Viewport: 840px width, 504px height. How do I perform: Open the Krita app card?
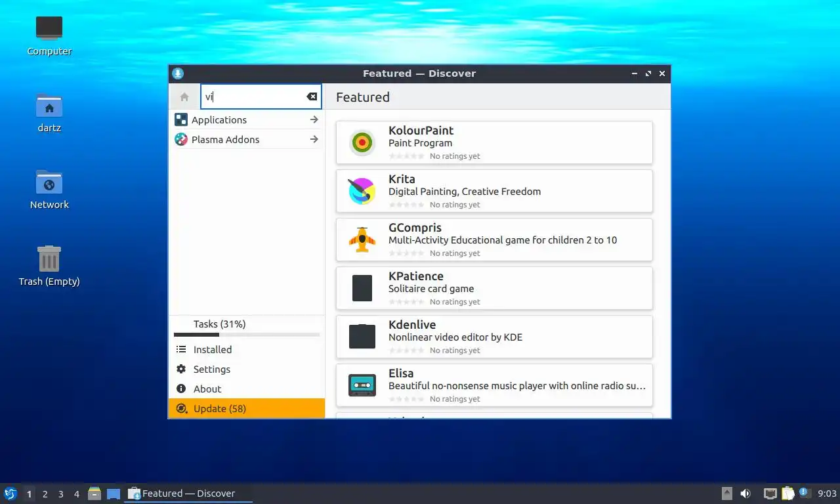pos(494,191)
